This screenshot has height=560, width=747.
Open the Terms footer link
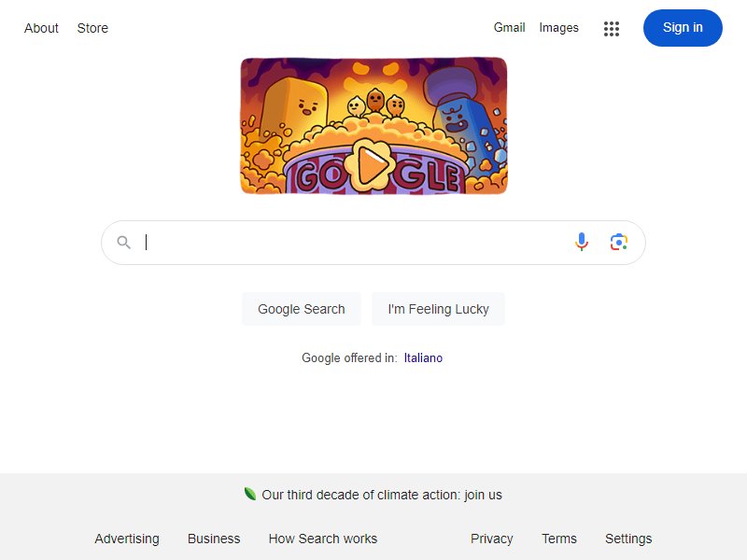558,539
